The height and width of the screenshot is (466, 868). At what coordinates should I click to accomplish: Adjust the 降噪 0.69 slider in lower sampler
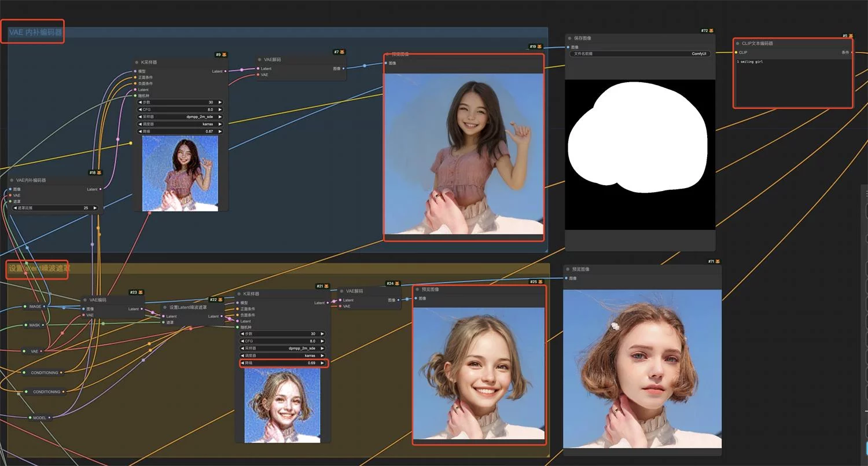click(x=283, y=363)
